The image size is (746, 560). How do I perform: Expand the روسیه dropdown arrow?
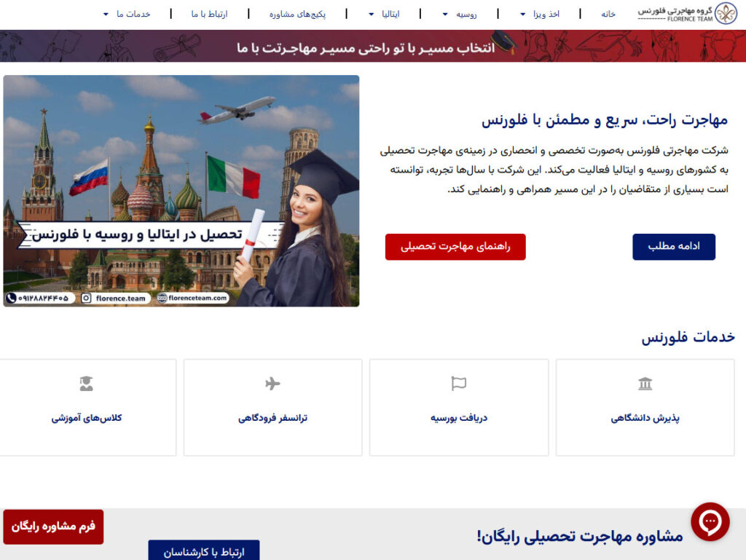(445, 15)
